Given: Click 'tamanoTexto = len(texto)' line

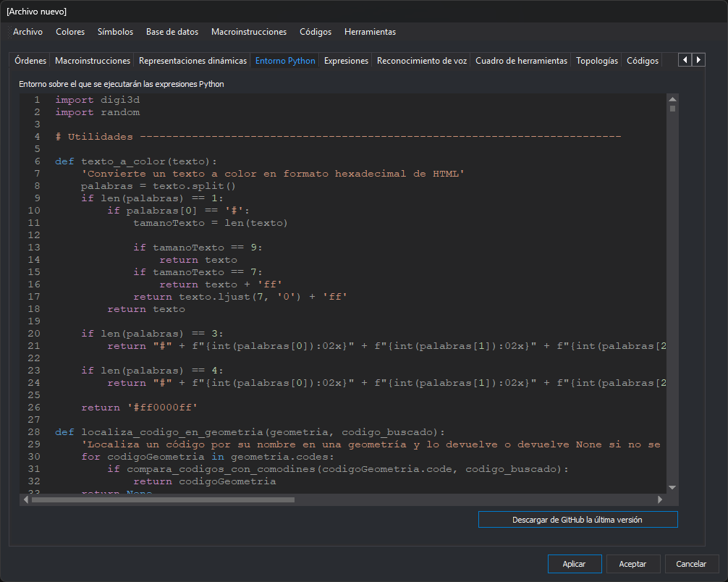Looking at the screenshot, I should (x=211, y=223).
